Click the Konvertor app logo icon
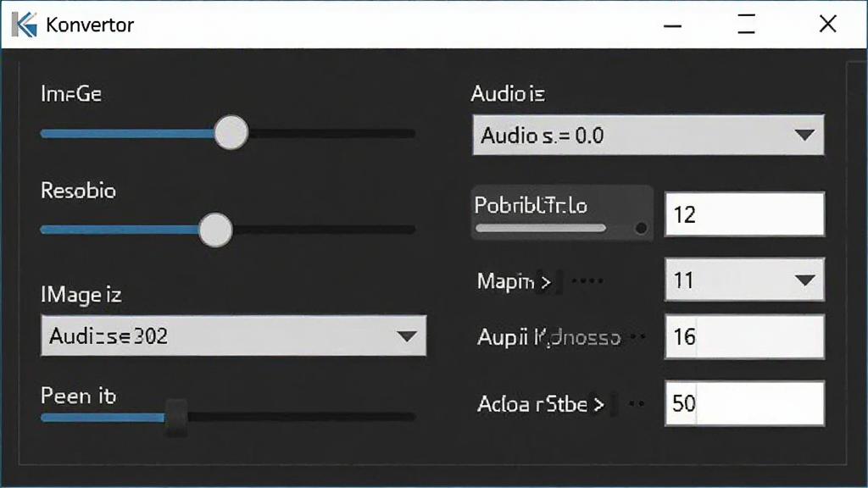The height and width of the screenshot is (488, 868). coord(25,25)
